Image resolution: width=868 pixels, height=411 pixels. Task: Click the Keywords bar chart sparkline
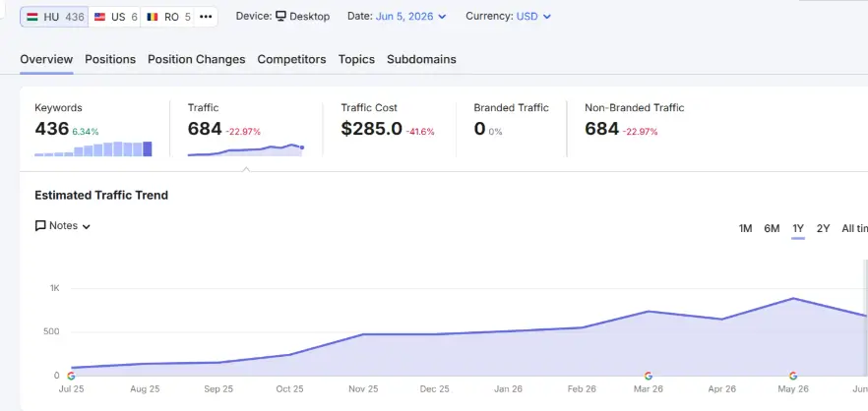[x=93, y=148]
